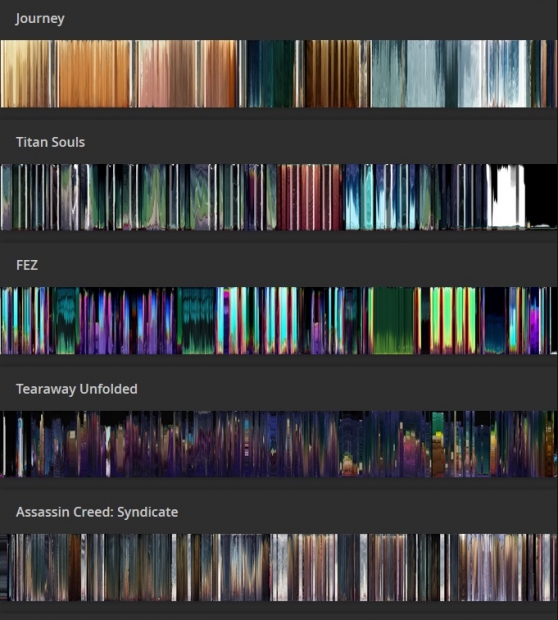Open the Journey color barcode image
This screenshot has width=558, height=620.
tap(279, 74)
